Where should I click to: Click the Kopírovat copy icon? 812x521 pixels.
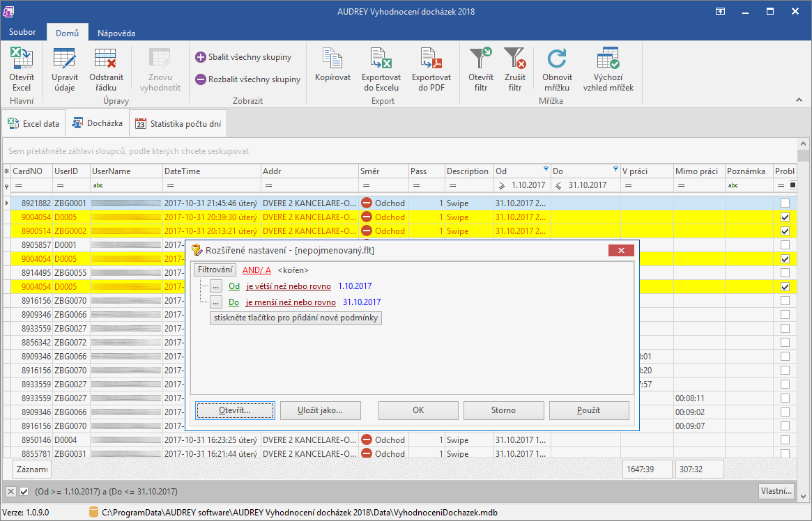coord(332,65)
